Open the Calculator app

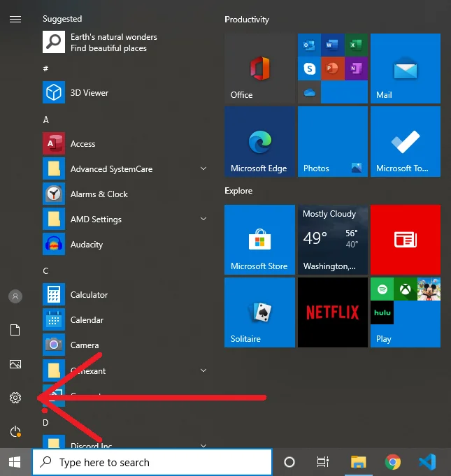click(124, 294)
